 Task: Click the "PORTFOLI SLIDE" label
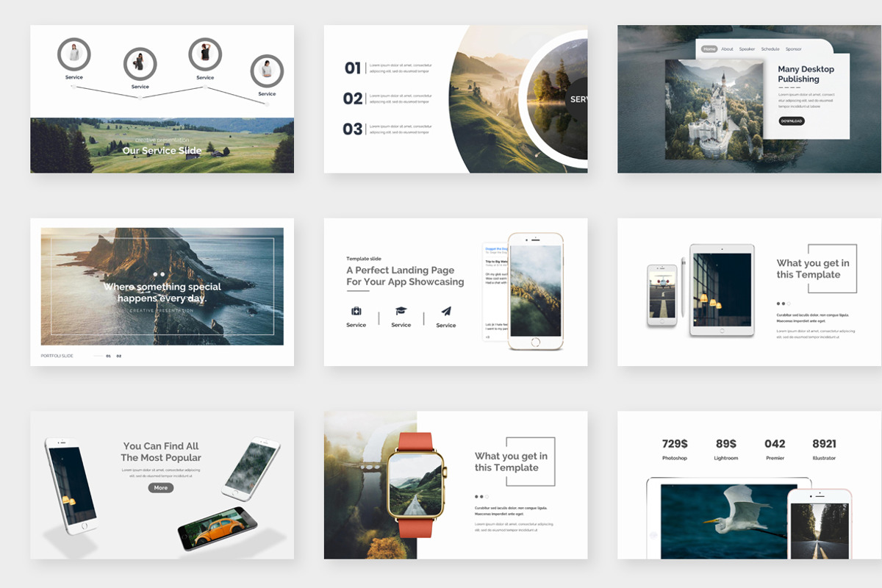point(57,356)
